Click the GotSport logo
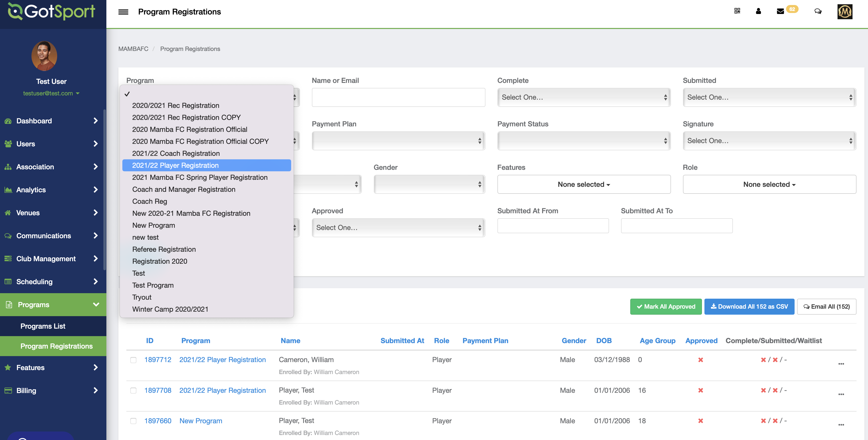Image resolution: width=868 pixels, height=440 pixels. pyautogui.click(x=51, y=11)
